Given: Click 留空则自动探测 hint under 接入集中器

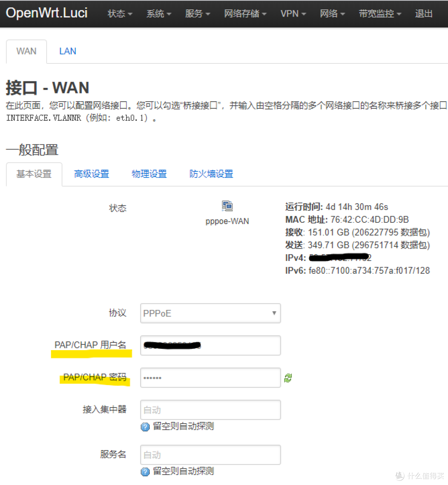Looking at the screenshot, I should (x=183, y=426).
